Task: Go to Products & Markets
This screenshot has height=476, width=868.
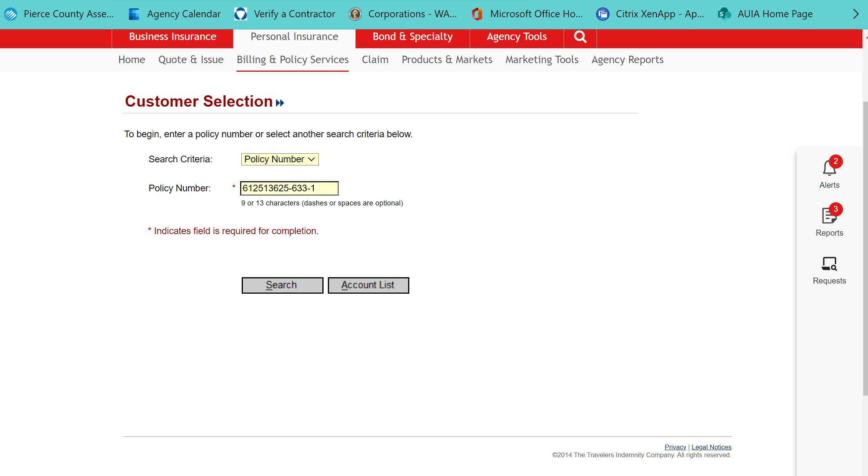Action: click(447, 60)
